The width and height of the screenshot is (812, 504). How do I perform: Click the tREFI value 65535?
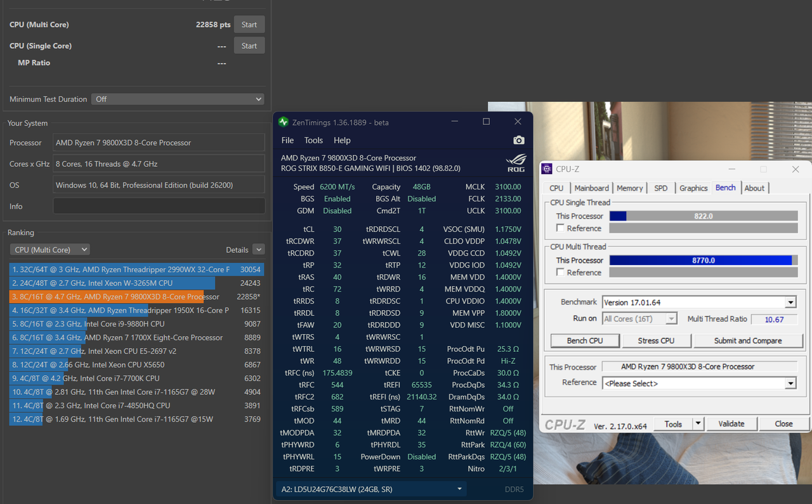[x=422, y=385]
